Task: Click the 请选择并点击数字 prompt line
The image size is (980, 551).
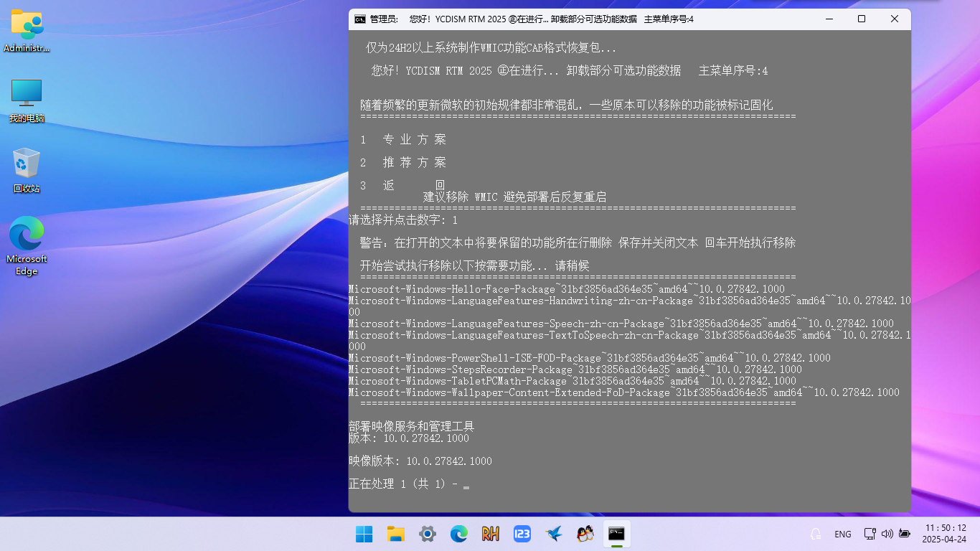Action: tap(403, 220)
